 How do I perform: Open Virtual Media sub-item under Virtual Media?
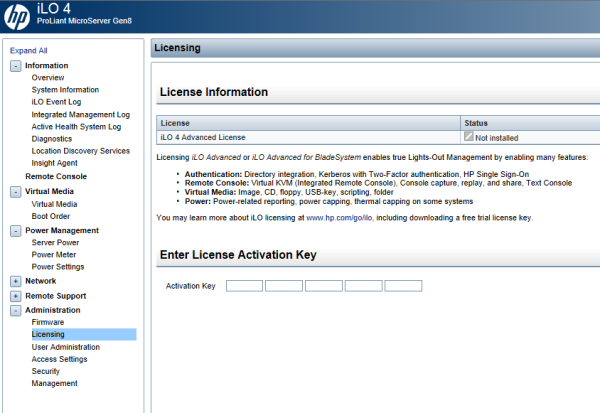[x=54, y=204]
